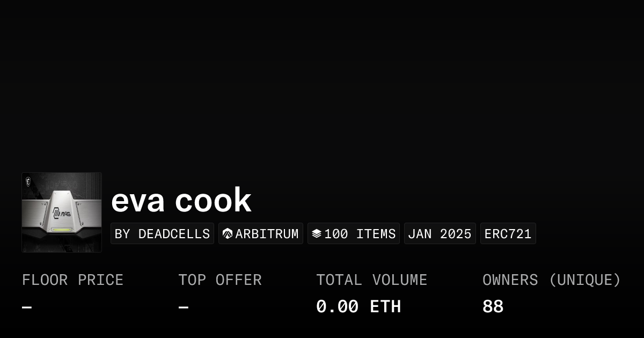Click the dash under Floor Price
Image resolution: width=644 pixels, height=338 pixels.
click(x=27, y=307)
